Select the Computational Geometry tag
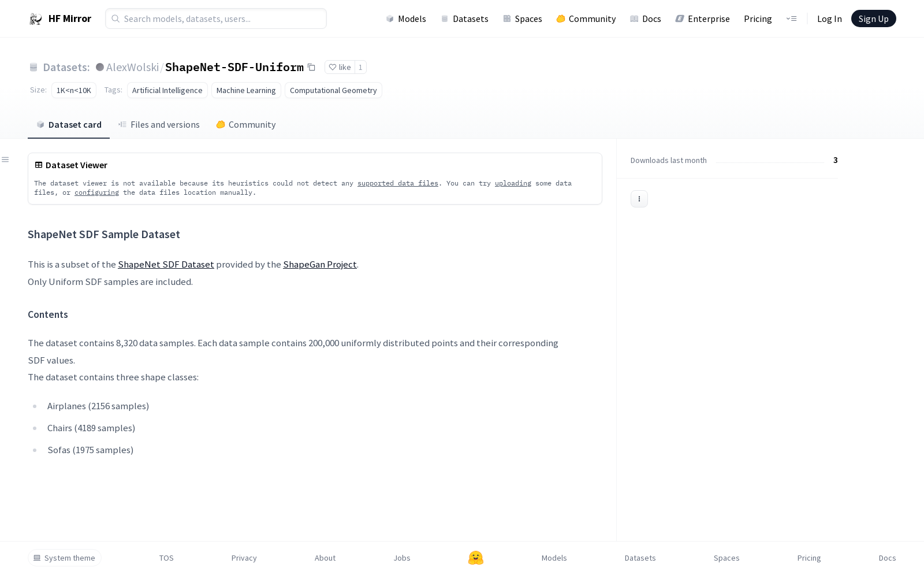 (333, 90)
